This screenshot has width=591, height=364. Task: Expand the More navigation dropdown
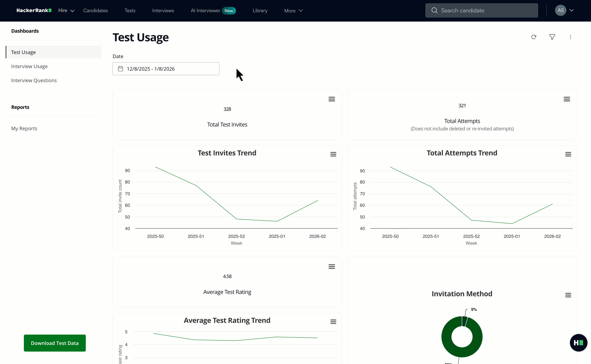[x=293, y=10]
